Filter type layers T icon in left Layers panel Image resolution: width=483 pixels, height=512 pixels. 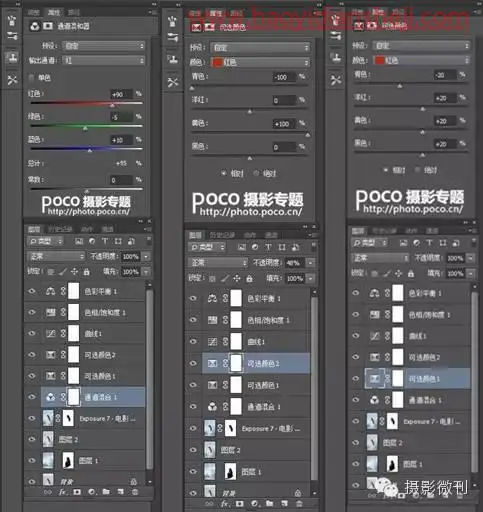(x=105, y=241)
